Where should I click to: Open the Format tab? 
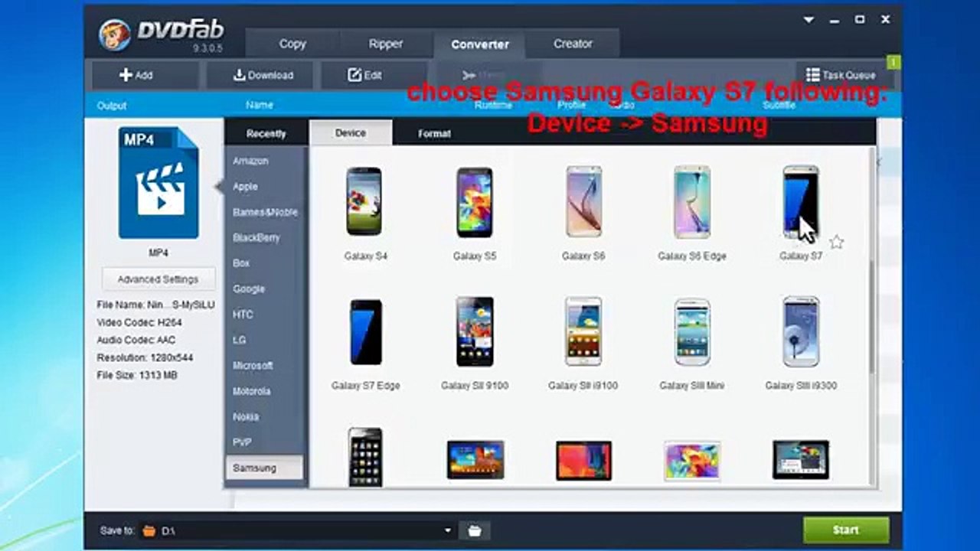pyautogui.click(x=434, y=133)
